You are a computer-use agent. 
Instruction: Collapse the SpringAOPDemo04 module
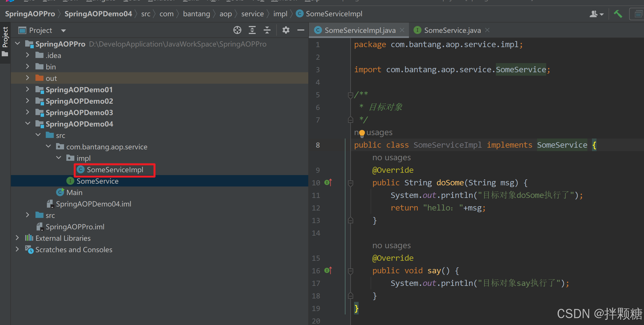(27, 124)
